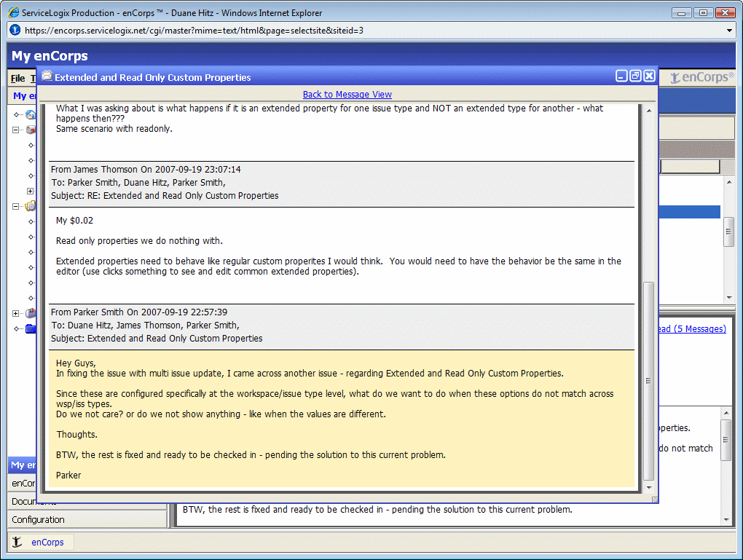Open the enCorps navigation panel below My enCorps
The height and width of the screenshot is (560, 743).
tap(23, 484)
